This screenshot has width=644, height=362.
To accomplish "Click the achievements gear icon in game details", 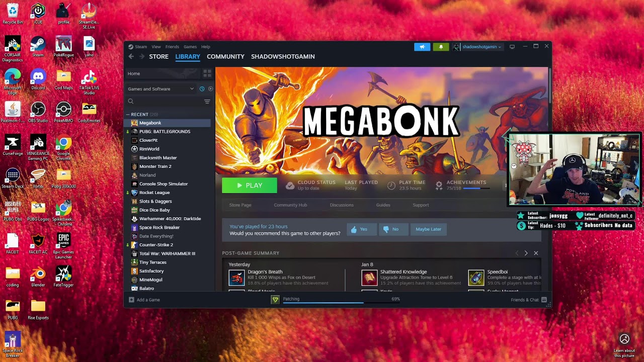I will tap(439, 186).
